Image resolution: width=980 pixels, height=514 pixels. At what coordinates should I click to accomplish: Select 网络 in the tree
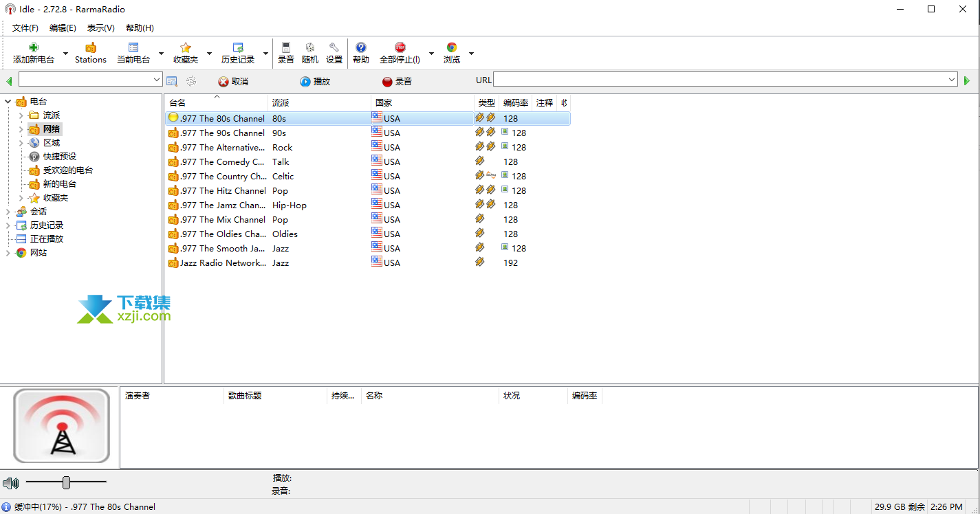click(x=52, y=129)
